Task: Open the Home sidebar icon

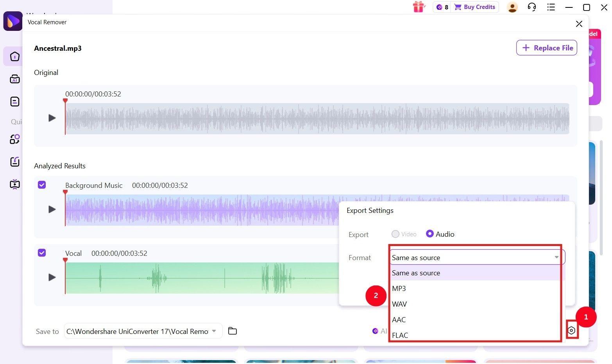Action: point(15,57)
